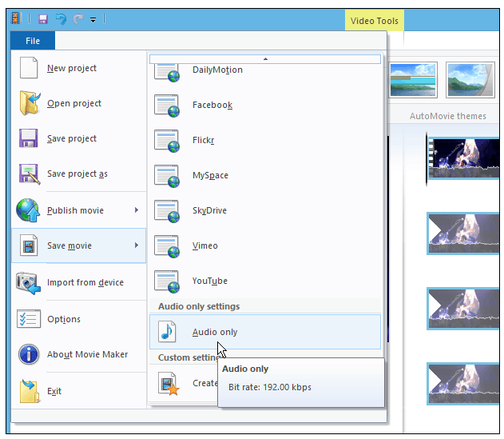Select MySpace save setting
Image resolution: width=504 pixels, height=439 pixels.
265,175
